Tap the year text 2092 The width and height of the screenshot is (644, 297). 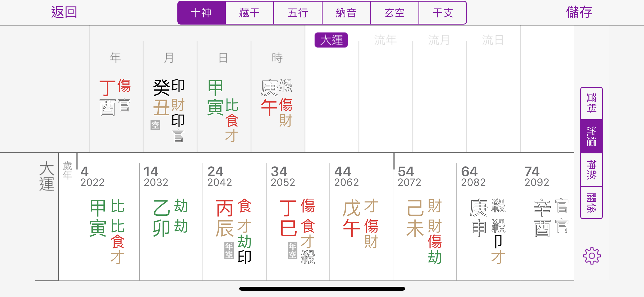coord(537,182)
